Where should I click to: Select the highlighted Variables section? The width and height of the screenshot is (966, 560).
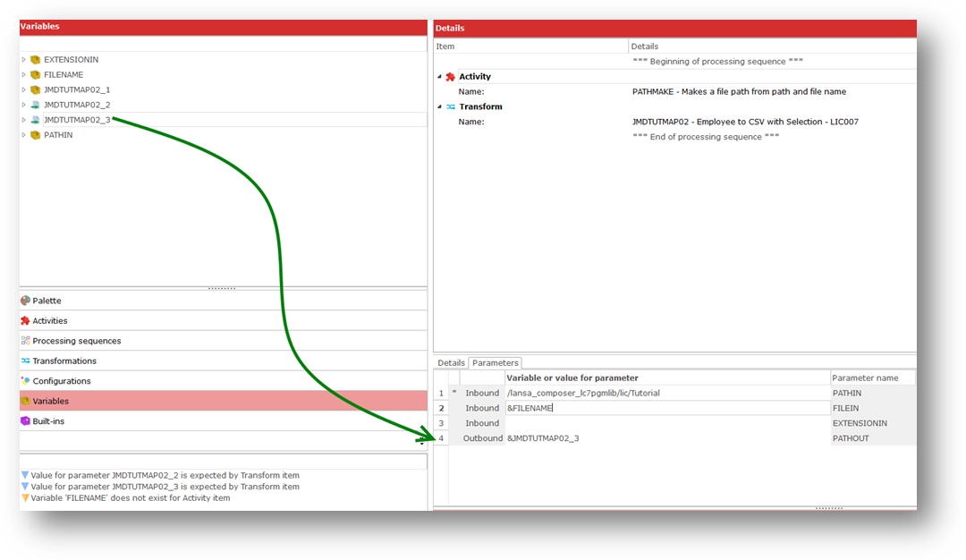pyautogui.click(x=223, y=401)
